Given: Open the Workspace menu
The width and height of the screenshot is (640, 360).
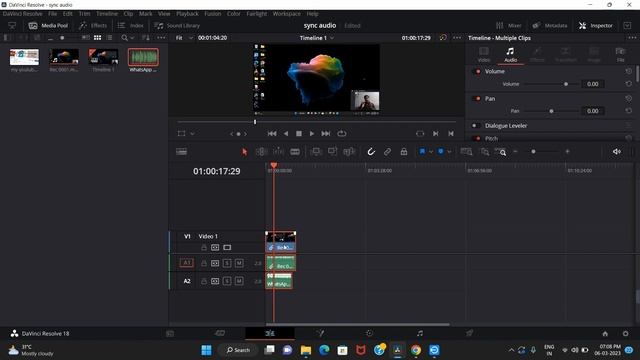Looking at the screenshot, I should pos(286,14).
